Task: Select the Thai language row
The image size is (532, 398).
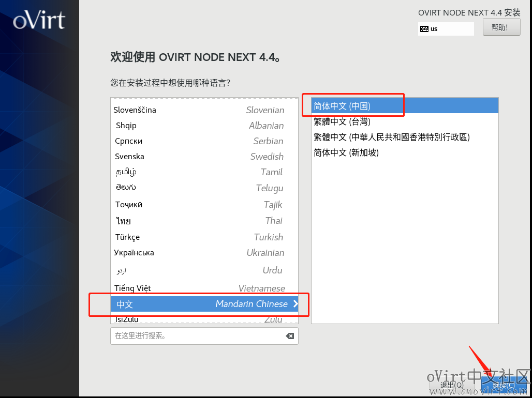Action: [204, 221]
